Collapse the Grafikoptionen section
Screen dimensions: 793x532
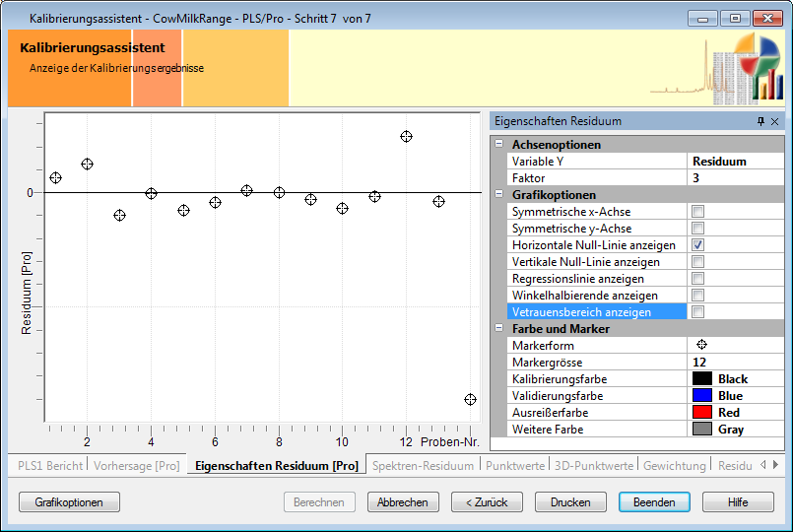click(499, 195)
